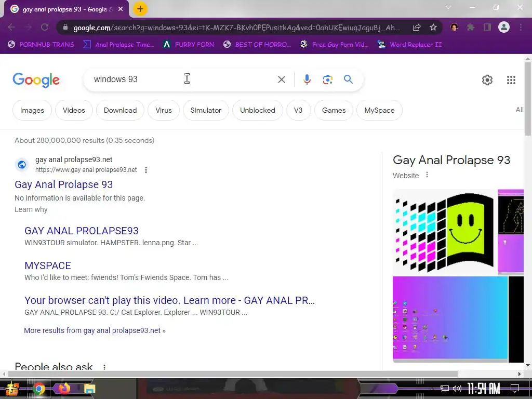
Task: Submit search with the magnifier icon
Action: (348, 79)
